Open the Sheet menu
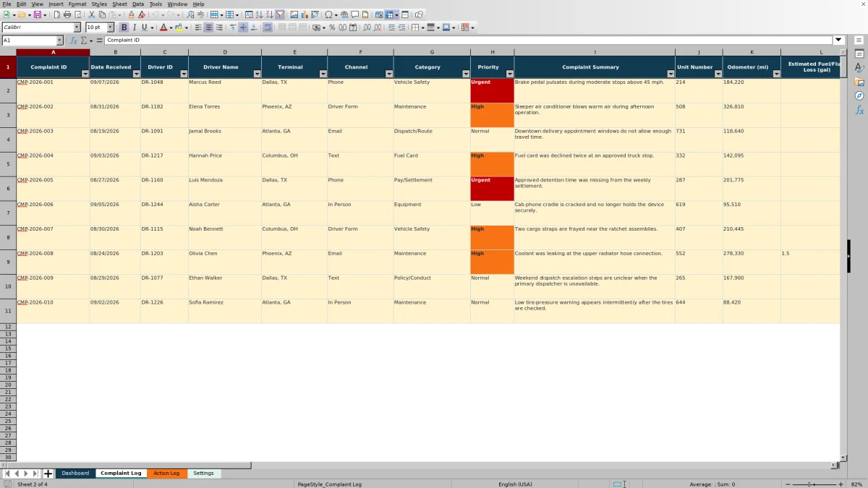868x488 pixels. pos(119,4)
